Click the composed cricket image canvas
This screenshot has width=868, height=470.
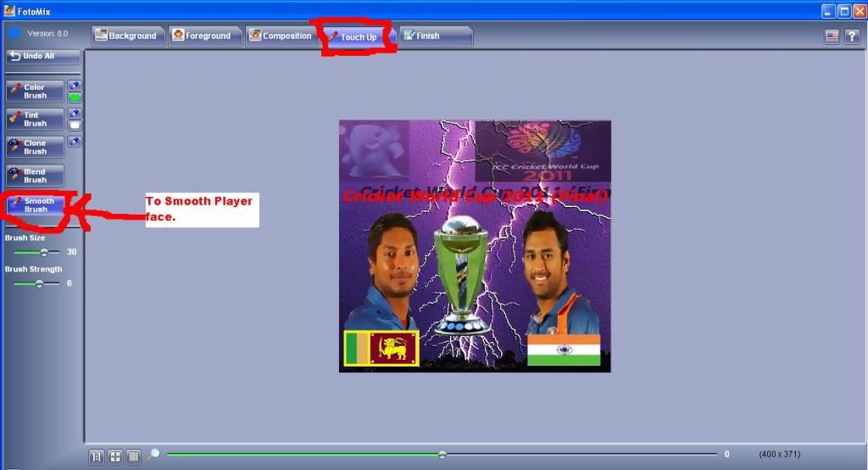tap(475, 246)
